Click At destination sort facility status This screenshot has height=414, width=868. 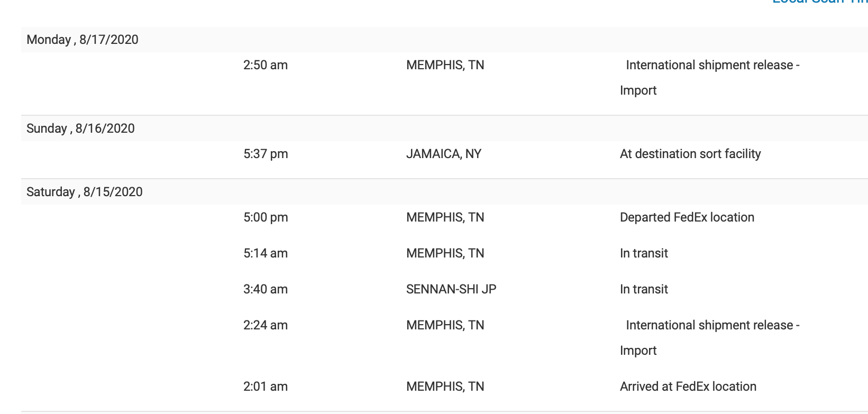pos(690,154)
